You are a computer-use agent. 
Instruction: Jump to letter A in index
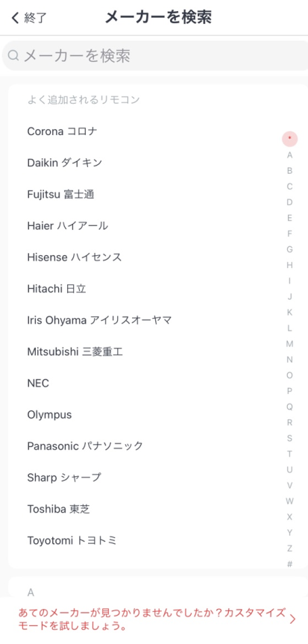coord(290,155)
